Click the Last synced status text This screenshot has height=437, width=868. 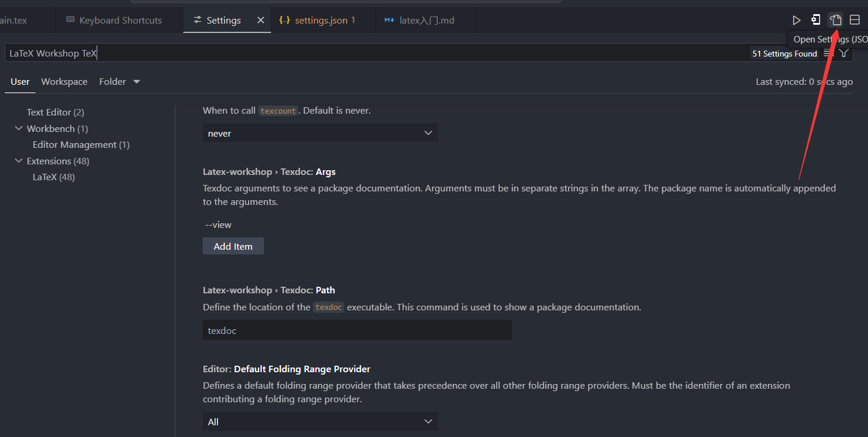pos(804,82)
